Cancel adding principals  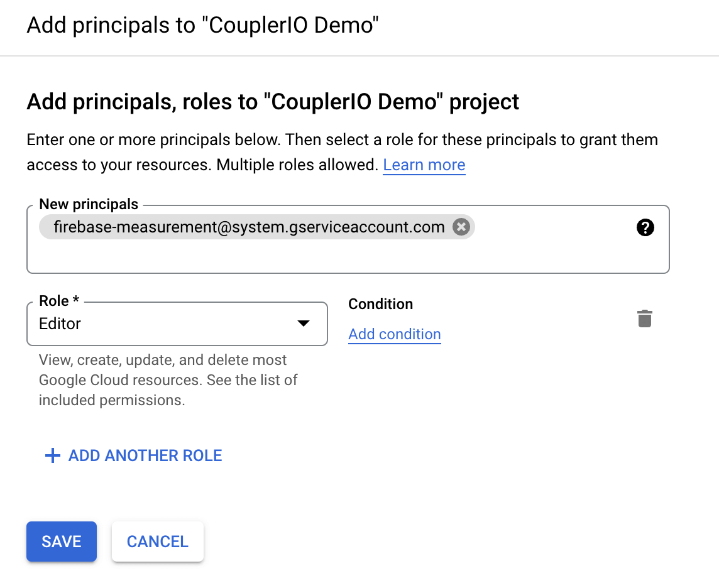[x=158, y=542]
